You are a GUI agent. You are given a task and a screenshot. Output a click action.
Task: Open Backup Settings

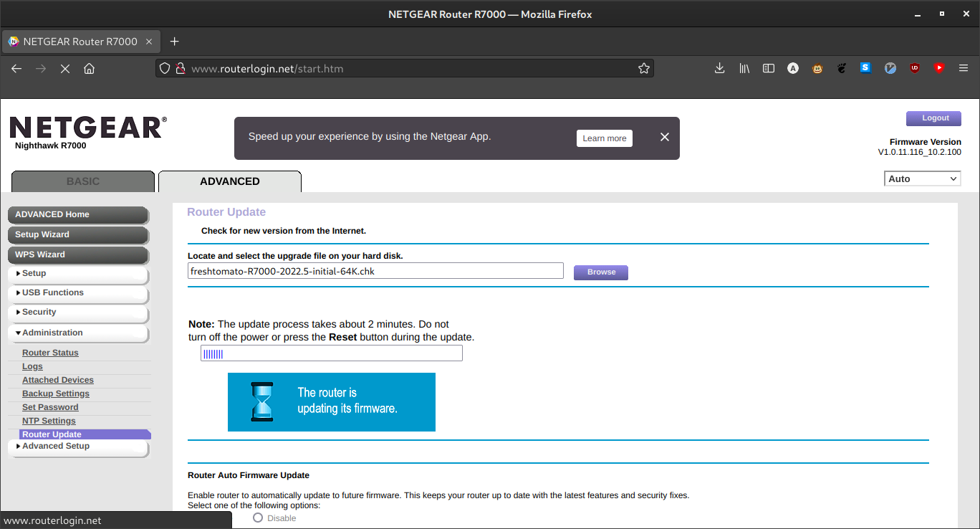click(56, 394)
